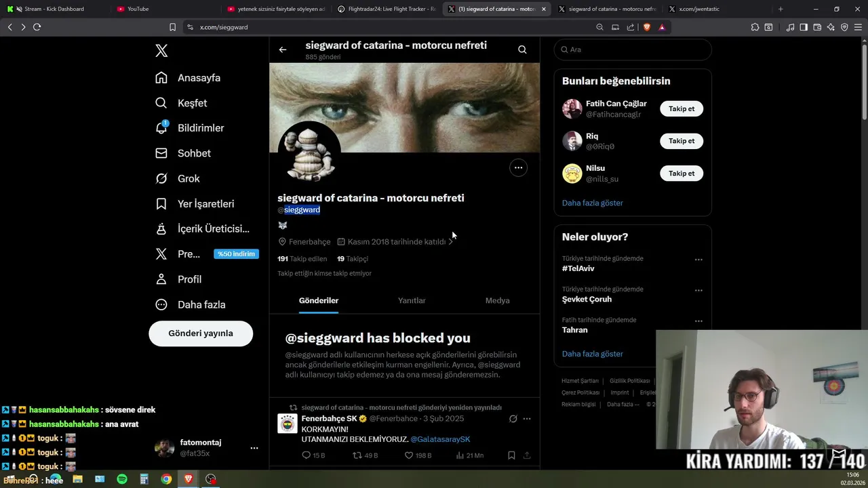Open Profil page
Image resolution: width=868 pixels, height=488 pixels.
tap(178, 279)
